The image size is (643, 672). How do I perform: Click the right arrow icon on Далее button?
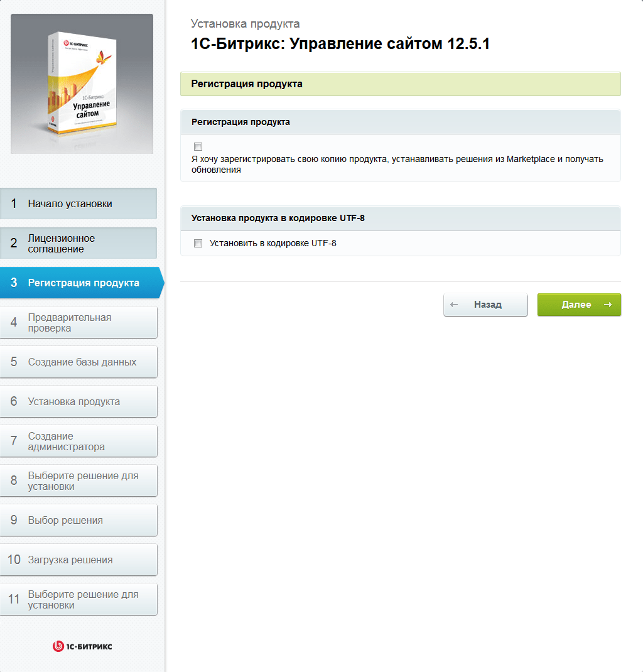click(x=607, y=305)
